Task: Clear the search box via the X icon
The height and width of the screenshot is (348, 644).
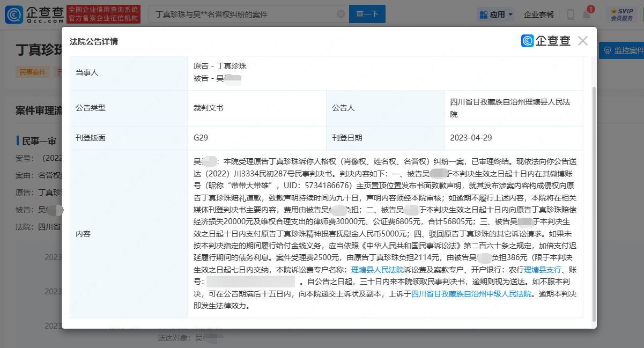Action: click(340, 13)
